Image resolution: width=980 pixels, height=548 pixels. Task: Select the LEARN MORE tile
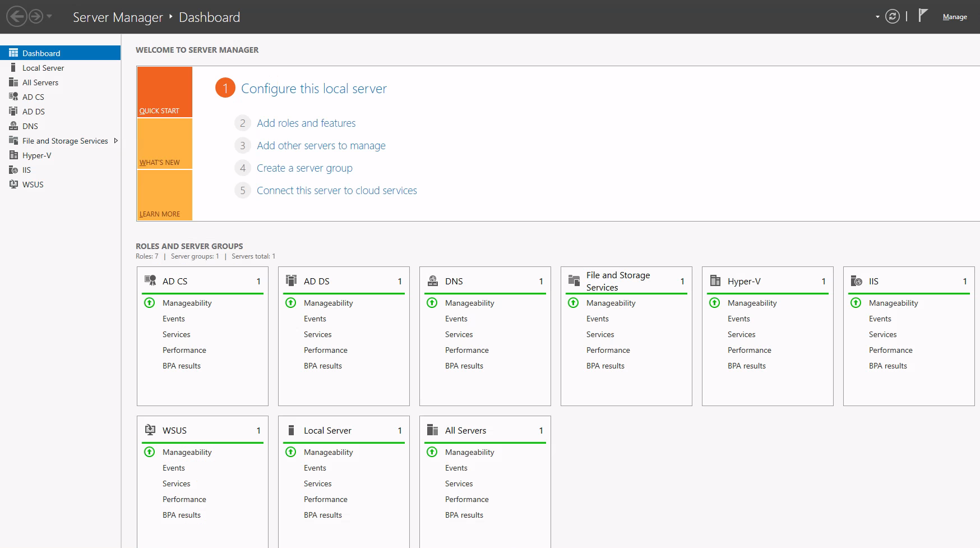click(x=165, y=195)
